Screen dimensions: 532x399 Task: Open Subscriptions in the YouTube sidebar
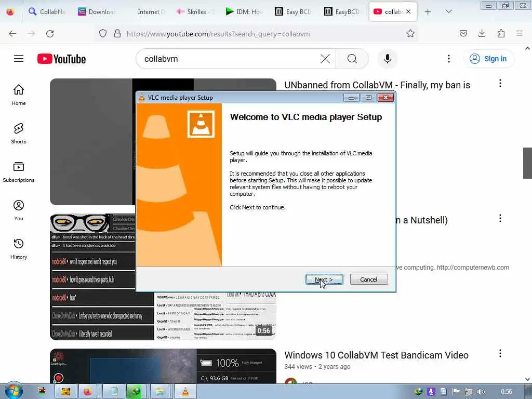tap(19, 172)
